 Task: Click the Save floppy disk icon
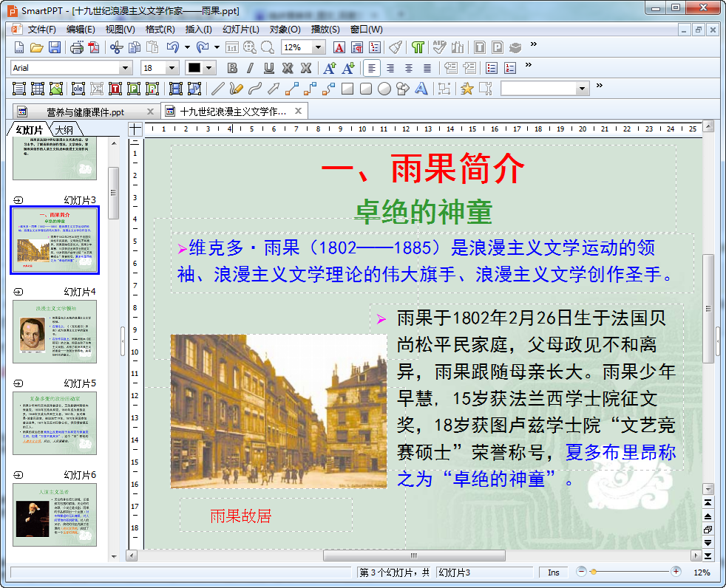coord(55,47)
